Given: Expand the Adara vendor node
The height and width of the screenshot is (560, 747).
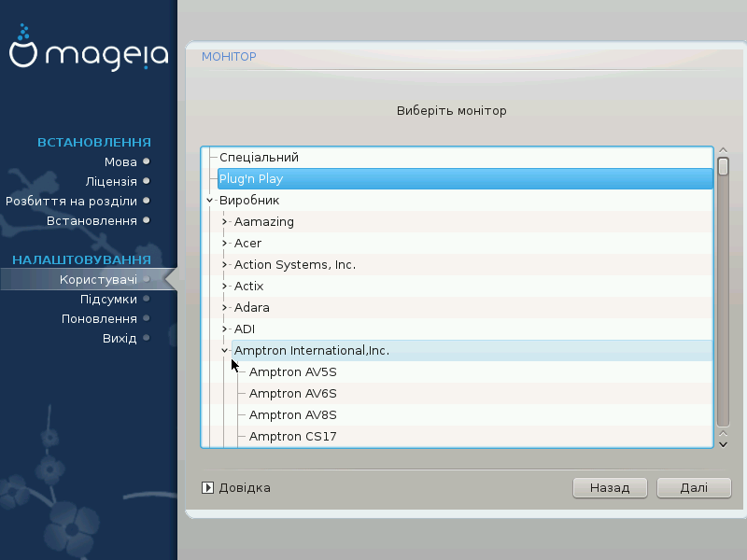Looking at the screenshot, I should click(224, 308).
